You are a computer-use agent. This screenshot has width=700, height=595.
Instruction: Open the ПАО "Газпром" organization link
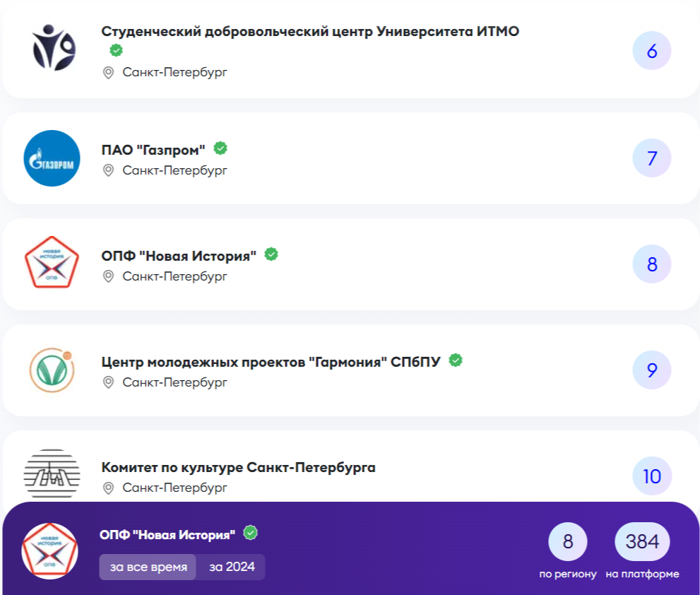[153, 150]
